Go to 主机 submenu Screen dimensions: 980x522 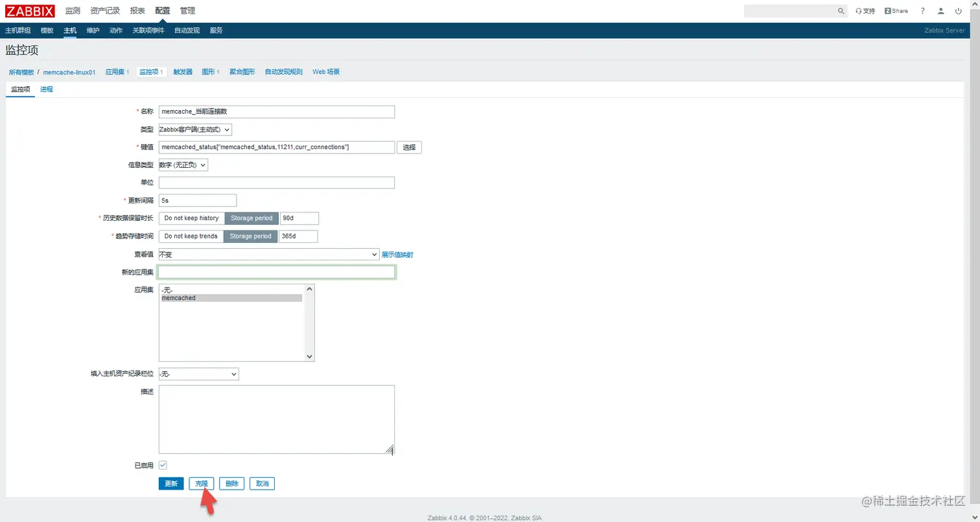pos(70,30)
